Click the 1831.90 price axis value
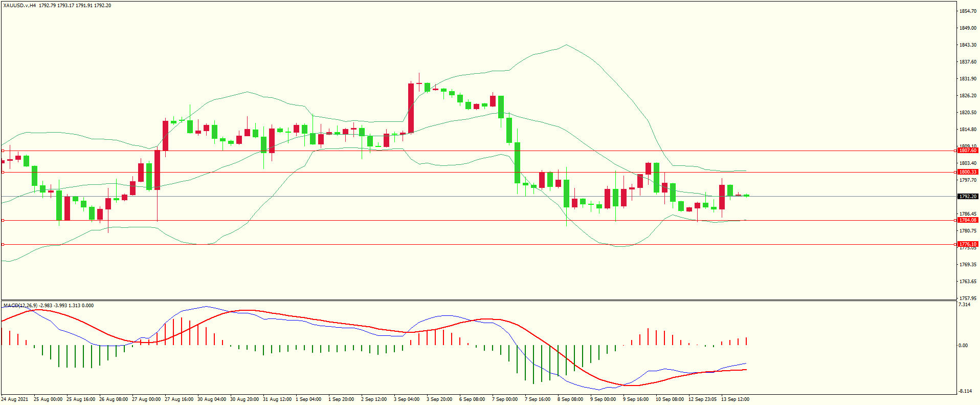This screenshot has height=405, width=980. pos(968,78)
